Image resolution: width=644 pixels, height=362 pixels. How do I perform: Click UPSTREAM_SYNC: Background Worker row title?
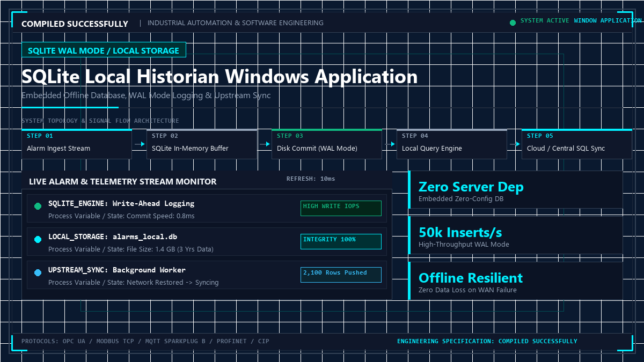(x=117, y=270)
